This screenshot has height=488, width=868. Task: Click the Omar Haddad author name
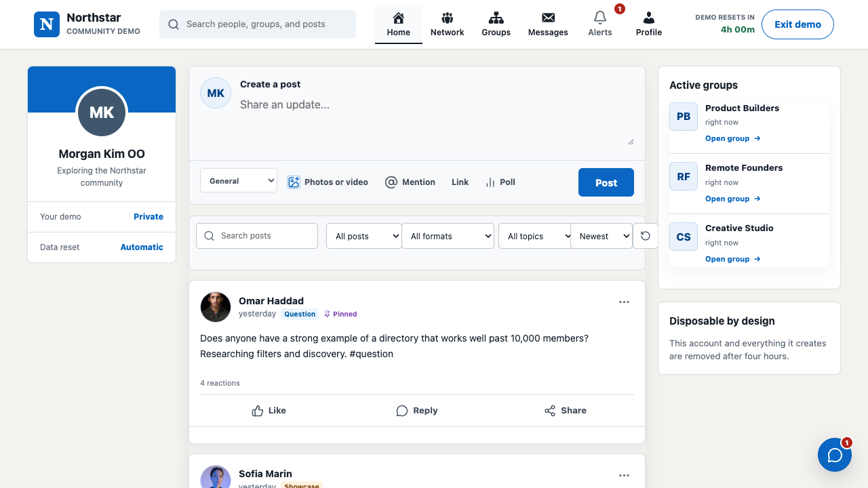click(x=271, y=301)
